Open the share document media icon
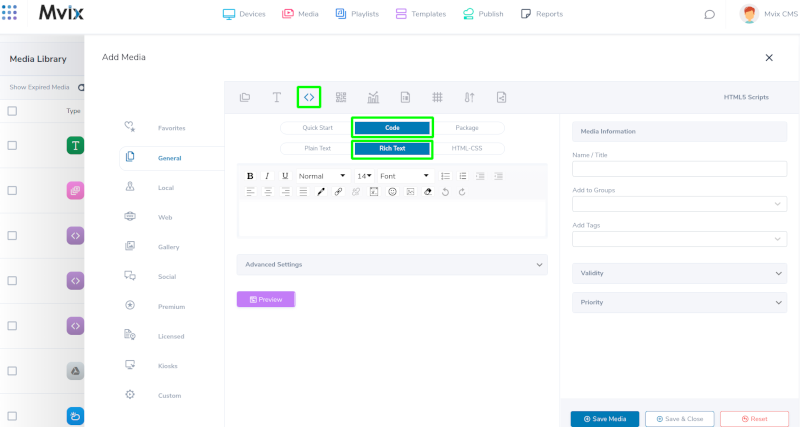The image size is (800, 427). (x=502, y=97)
